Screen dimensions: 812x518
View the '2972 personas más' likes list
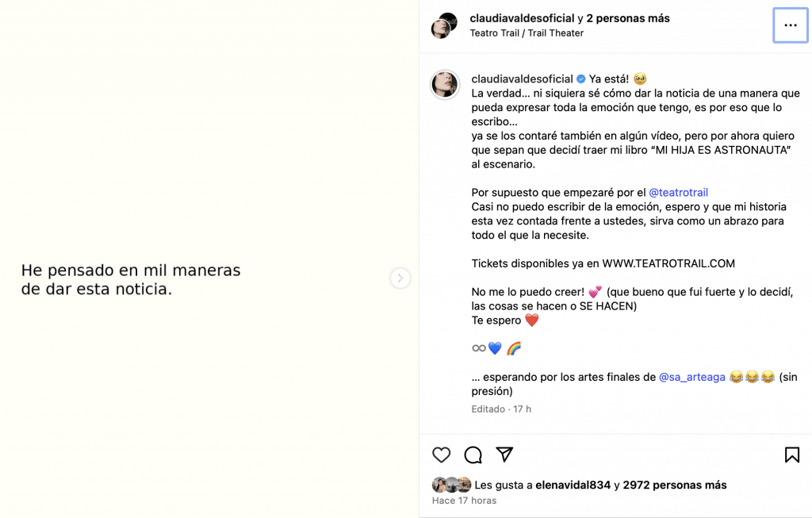675,485
